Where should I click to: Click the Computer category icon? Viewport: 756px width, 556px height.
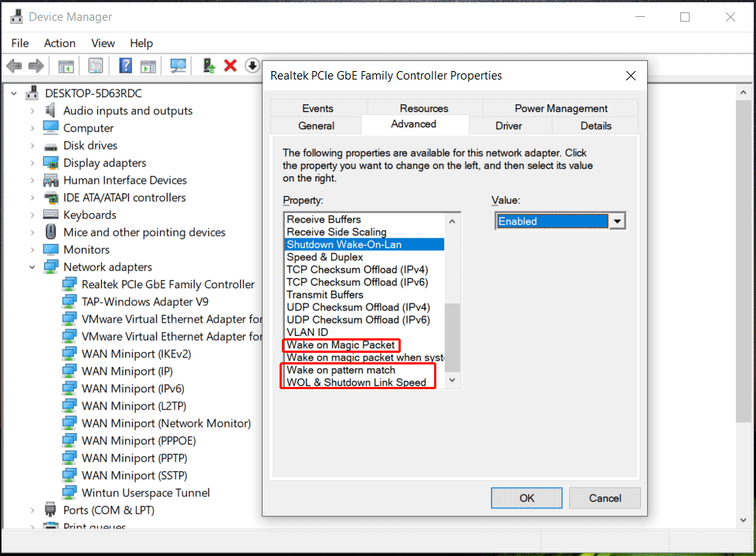pos(51,127)
